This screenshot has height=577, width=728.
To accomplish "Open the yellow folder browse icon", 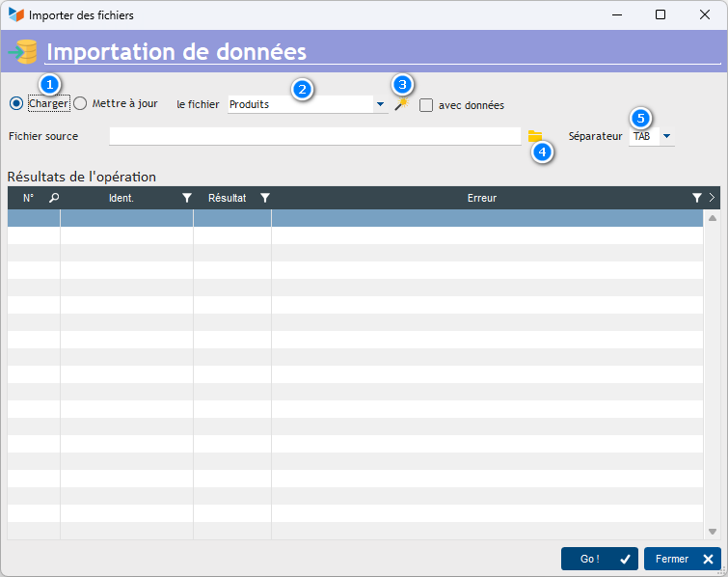I will [x=535, y=137].
